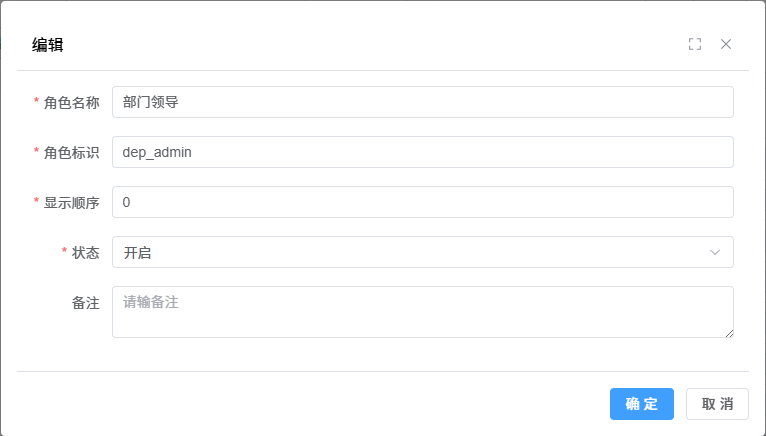
Task: Click the red asterisk beside 状态
Action: 65,252
